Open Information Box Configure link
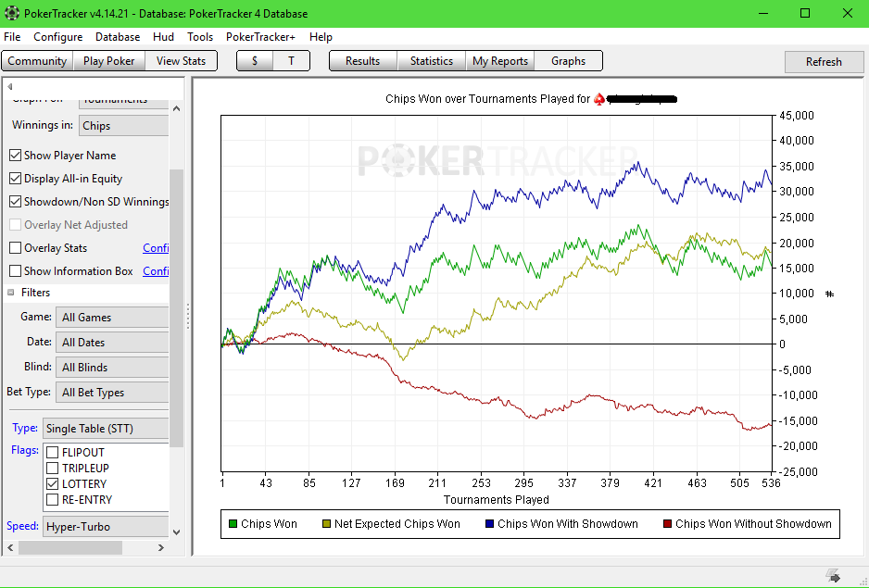869x588 pixels. click(156, 271)
